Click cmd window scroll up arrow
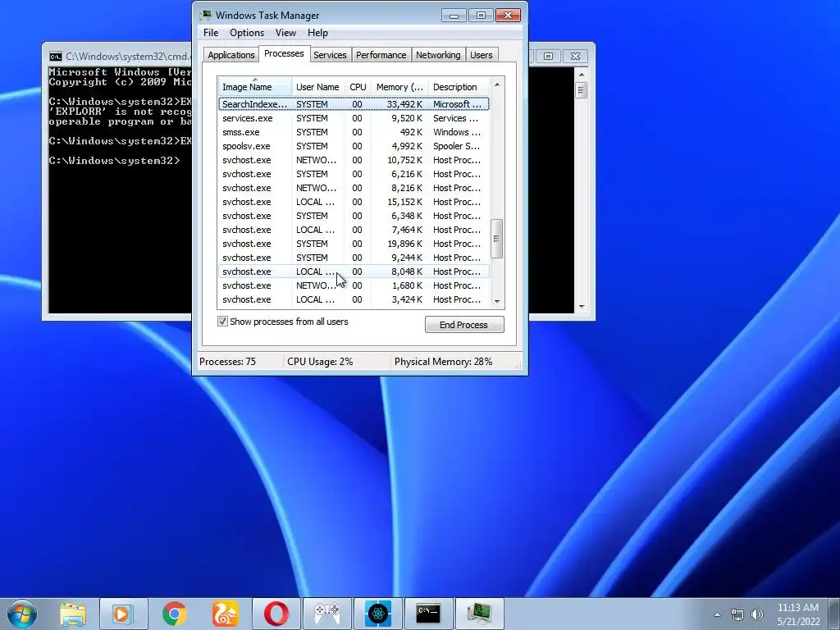This screenshot has width=840, height=630. pyautogui.click(x=582, y=75)
